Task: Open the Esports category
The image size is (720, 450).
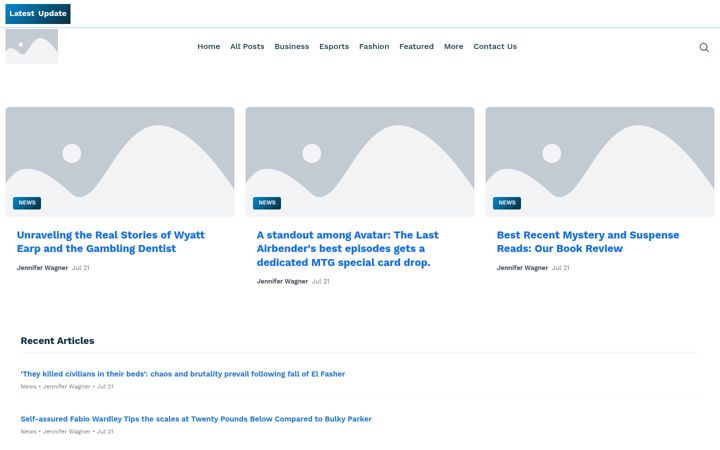Action: pos(334,46)
